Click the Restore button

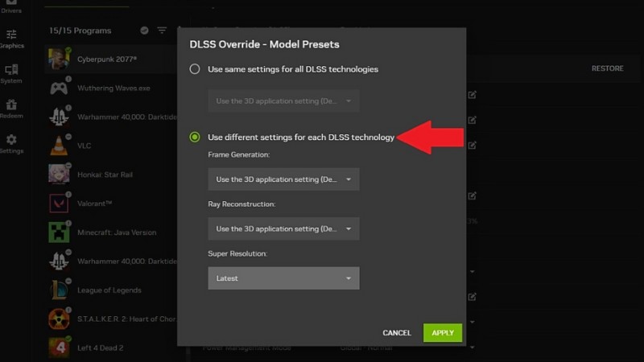click(607, 68)
